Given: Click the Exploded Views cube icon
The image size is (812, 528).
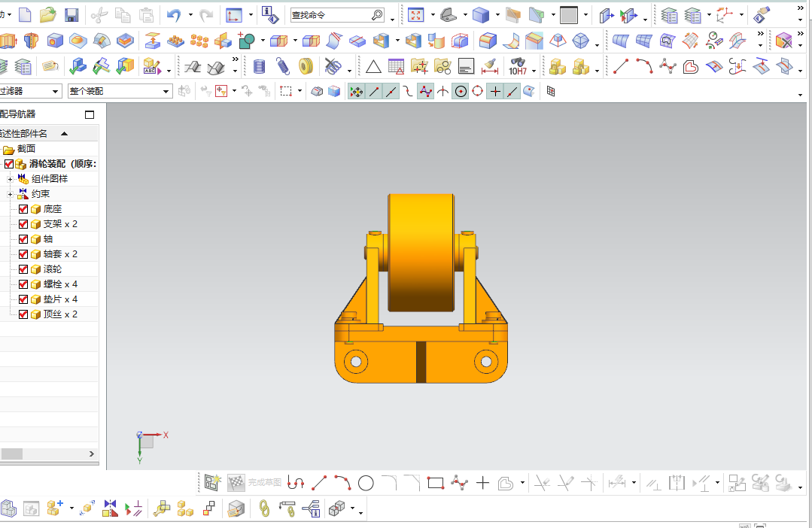Looking at the screenshot, I should coord(336,508).
